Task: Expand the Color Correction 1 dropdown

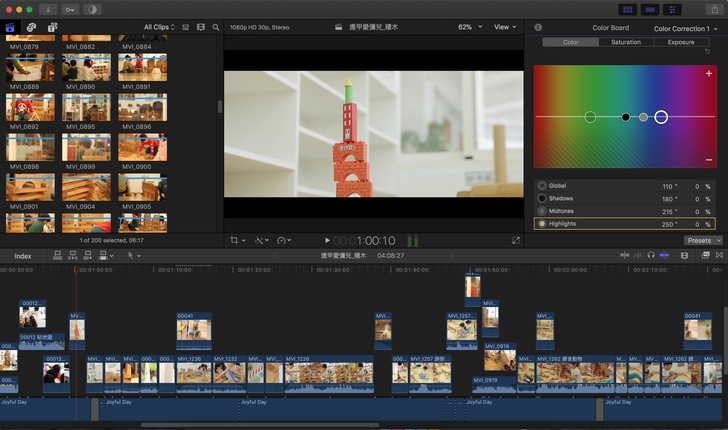Action: tap(684, 28)
